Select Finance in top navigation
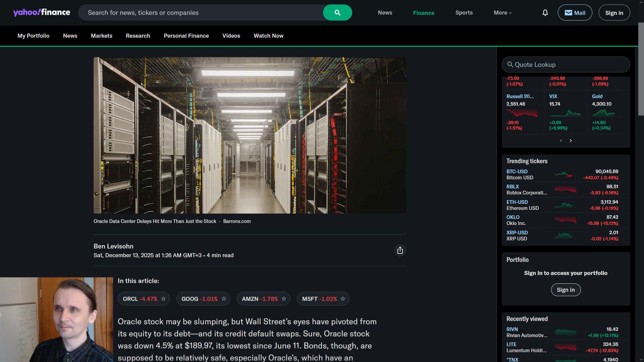Viewport: 644px width, 362px height. pos(424,13)
